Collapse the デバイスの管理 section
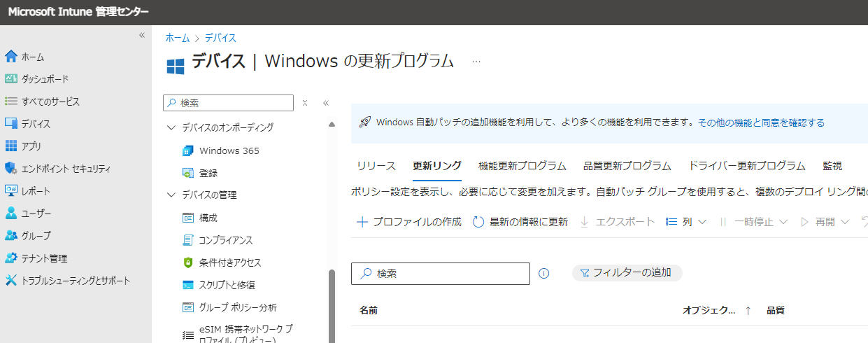The image size is (868, 343). click(171, 195)
